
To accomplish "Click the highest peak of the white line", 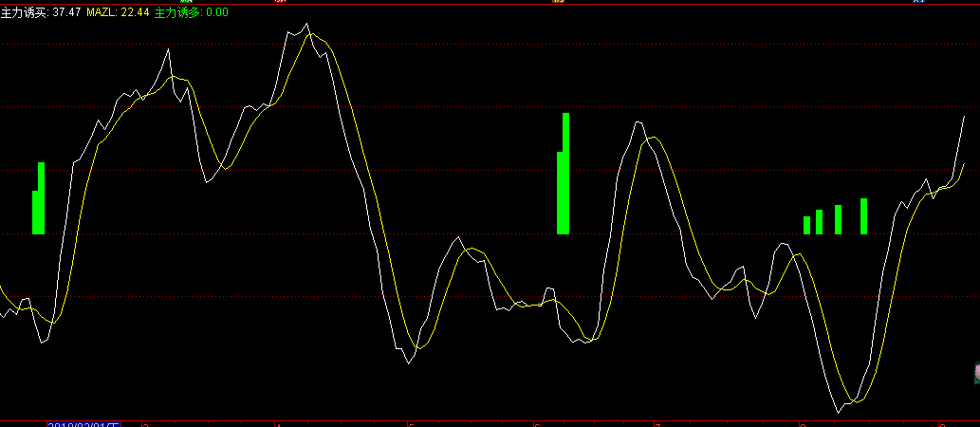I will 307,25.
